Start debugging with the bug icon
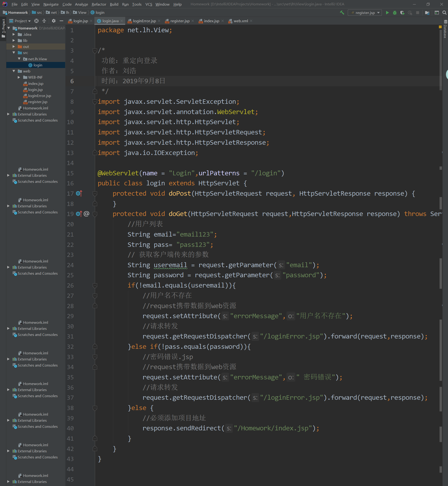448x486 pixels. (x=395, y=13)
